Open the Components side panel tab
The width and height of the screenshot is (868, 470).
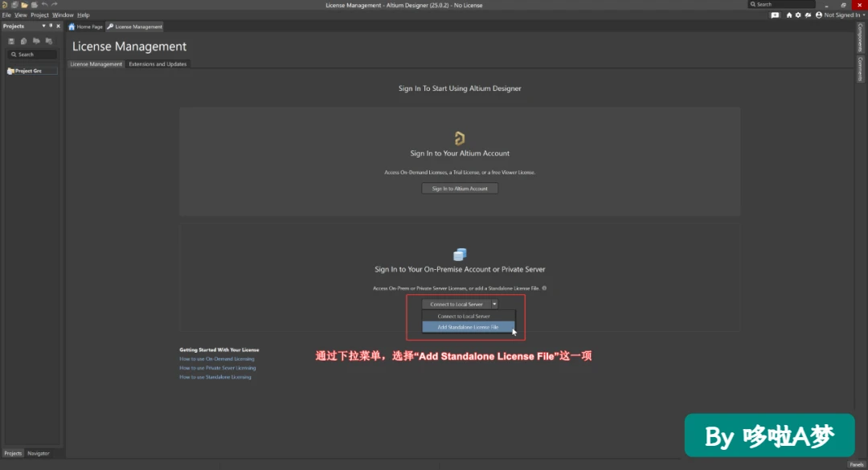click(x=860, y=37)
